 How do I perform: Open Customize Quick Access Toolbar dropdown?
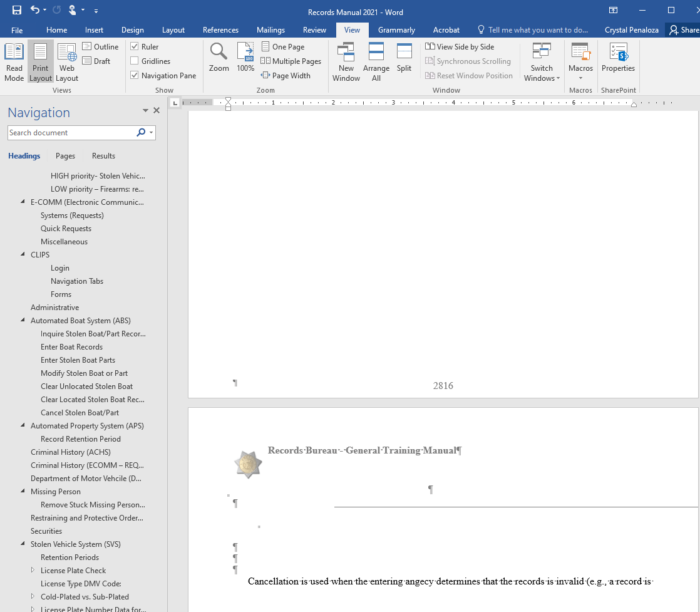(x=96, y=10)
